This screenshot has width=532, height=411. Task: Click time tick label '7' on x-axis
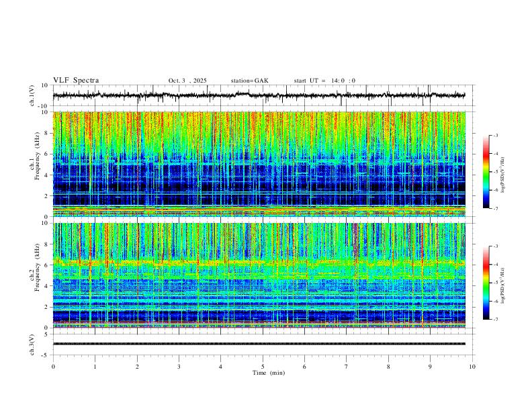pyautogui.click(x=347, y=367)
